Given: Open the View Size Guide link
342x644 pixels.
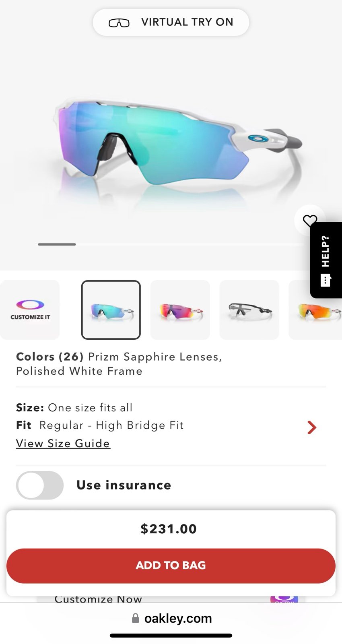Looking at the screenshot, I should point(63,443).
